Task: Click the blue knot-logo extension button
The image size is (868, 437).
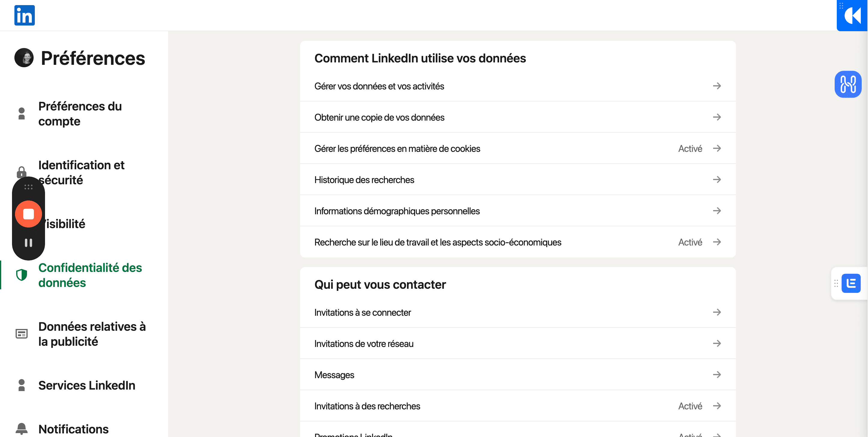Action: pos(848,84)
